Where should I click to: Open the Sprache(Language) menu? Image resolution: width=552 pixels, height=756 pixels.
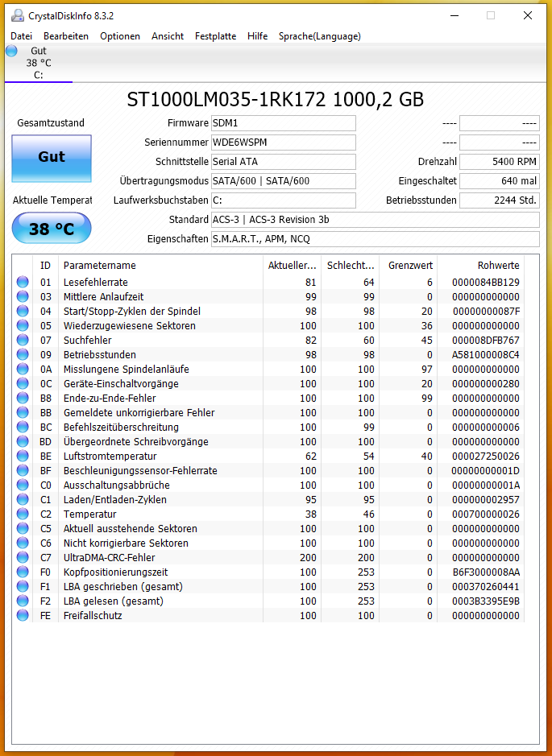(x=319, y=36)
